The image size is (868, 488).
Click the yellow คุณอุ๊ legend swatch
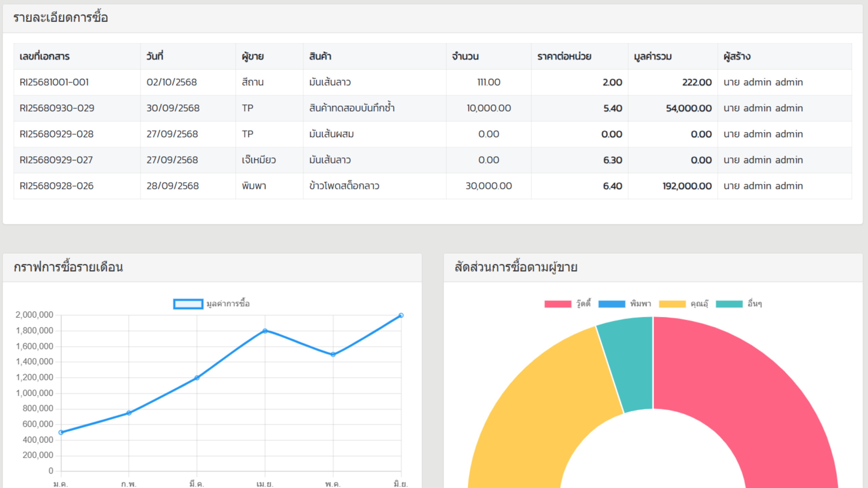(672, 304)
